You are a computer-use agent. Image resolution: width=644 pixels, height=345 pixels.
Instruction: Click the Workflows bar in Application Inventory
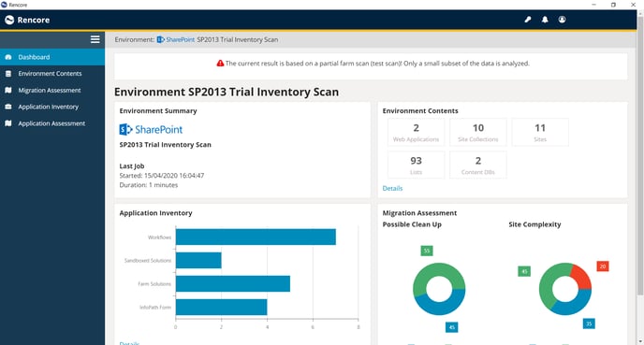[x=256, y=237]
